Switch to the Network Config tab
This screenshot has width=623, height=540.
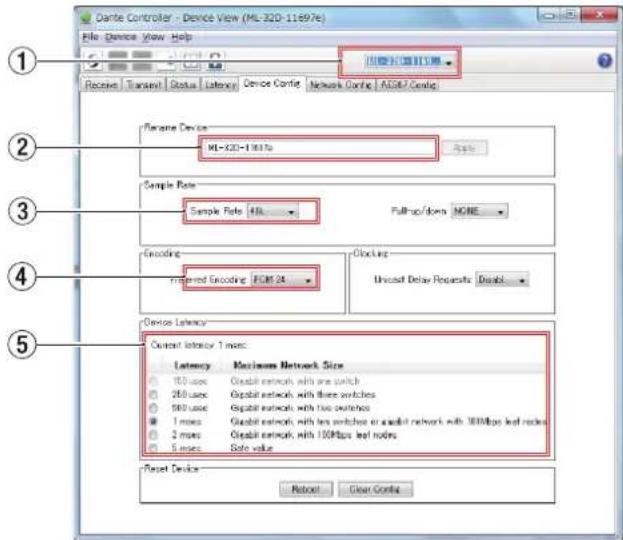click(x=341, y=85)
